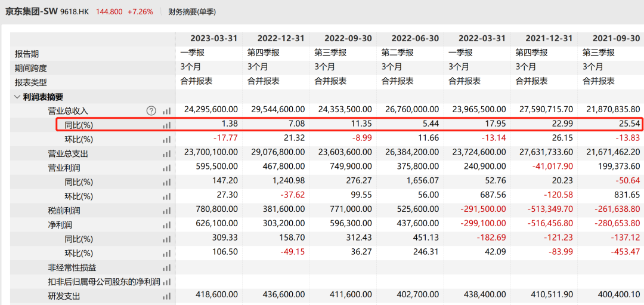Viewport: 644px width, 305px height.
Task: Click the value -453.47
Action: [x=627, y=252]
